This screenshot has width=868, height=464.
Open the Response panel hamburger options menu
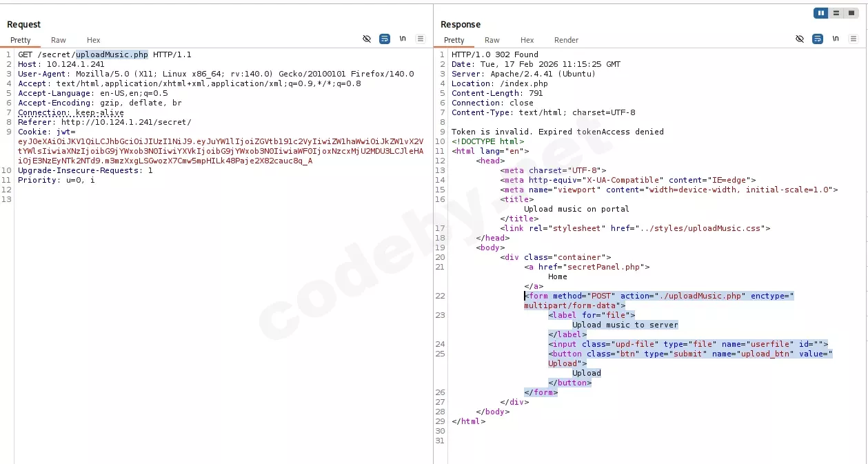(853, 39)
